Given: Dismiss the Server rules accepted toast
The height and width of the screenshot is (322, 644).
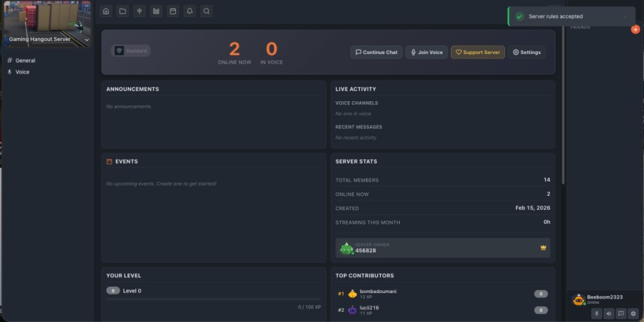Looking at the screenshot, I should [625, 17].
